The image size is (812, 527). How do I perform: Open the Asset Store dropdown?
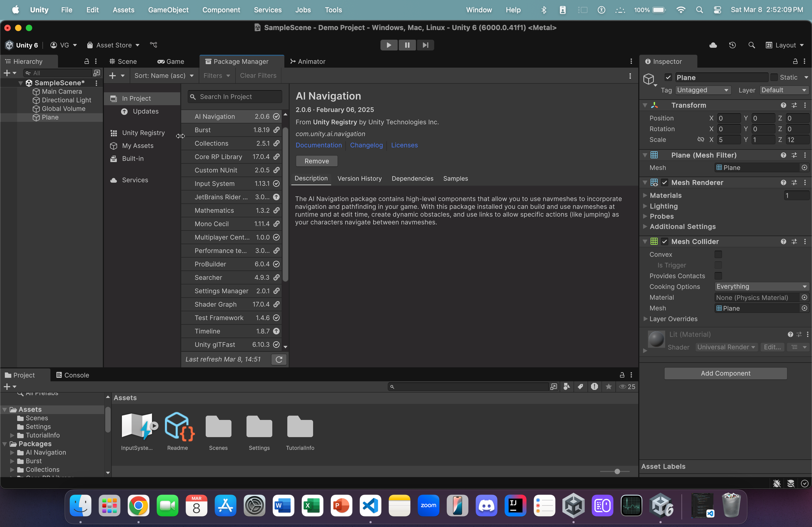click(x=114, y=45)
